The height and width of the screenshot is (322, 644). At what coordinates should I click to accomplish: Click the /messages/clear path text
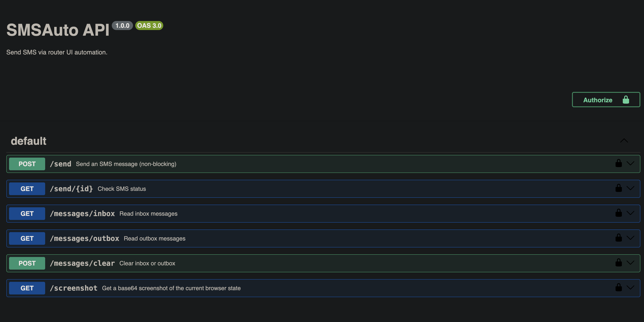[82, 263]
